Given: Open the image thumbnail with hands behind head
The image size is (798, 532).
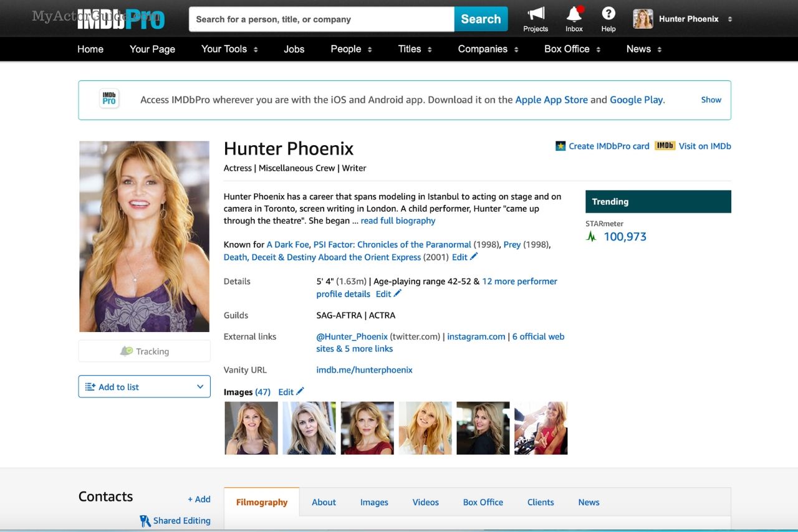Looking at the screenshot, I should pos(425,428).
